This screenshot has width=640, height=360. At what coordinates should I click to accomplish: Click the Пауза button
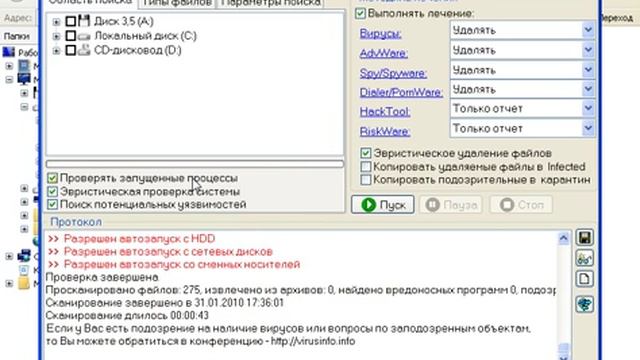(x=451, y=204)
